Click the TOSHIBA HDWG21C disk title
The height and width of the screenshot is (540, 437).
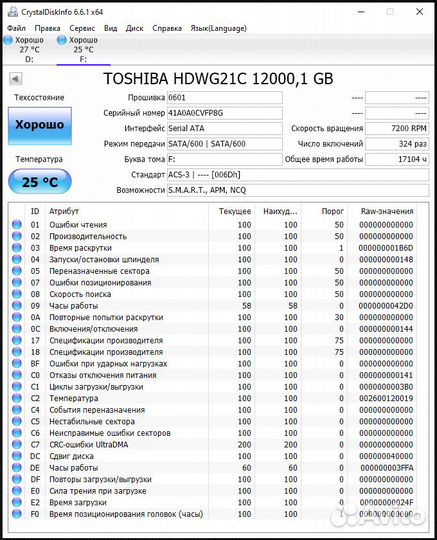pos(218,79)
